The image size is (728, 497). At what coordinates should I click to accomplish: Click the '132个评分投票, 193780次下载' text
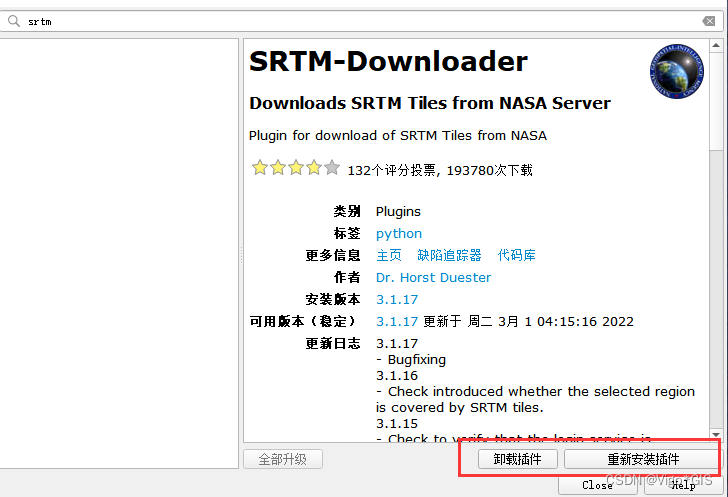tap(440, 170)
